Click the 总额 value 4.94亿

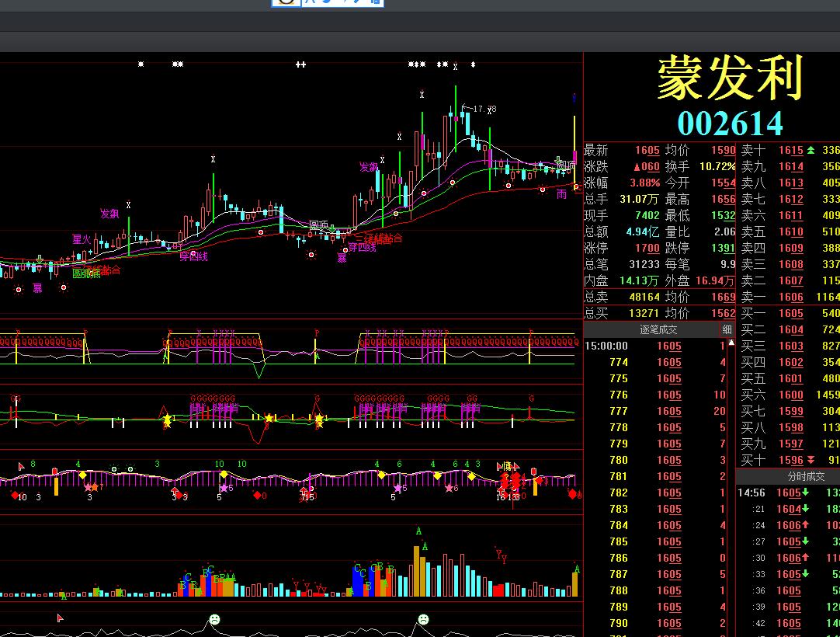point(643,231)
